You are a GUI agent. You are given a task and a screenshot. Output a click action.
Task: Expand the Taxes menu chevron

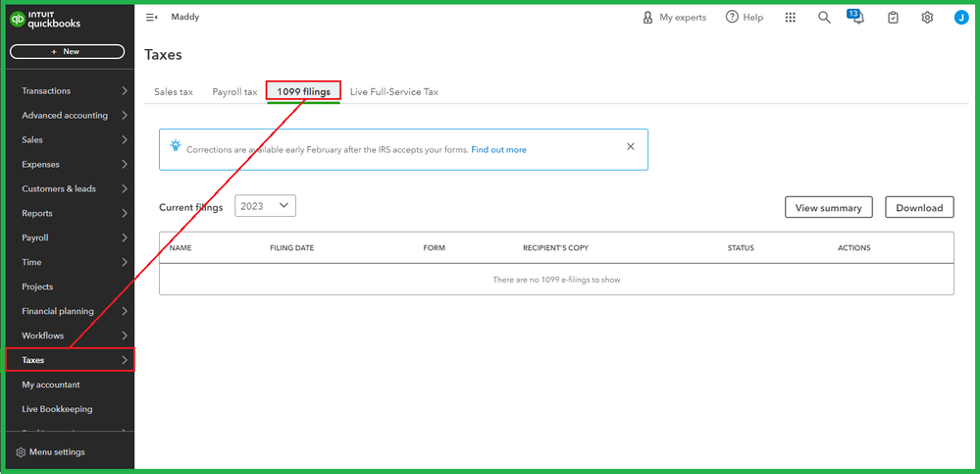125,360
